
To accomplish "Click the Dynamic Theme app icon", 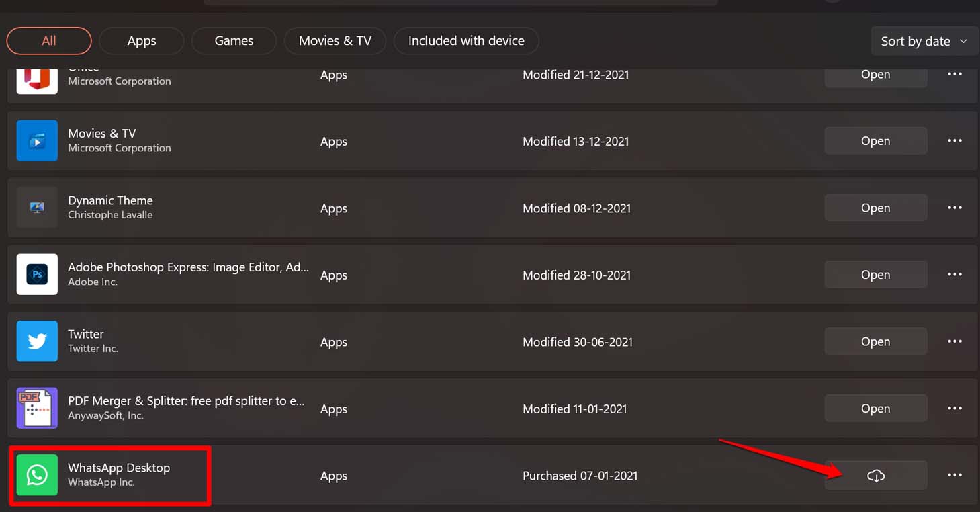I will pyautogui.click(x=37, y=208).
